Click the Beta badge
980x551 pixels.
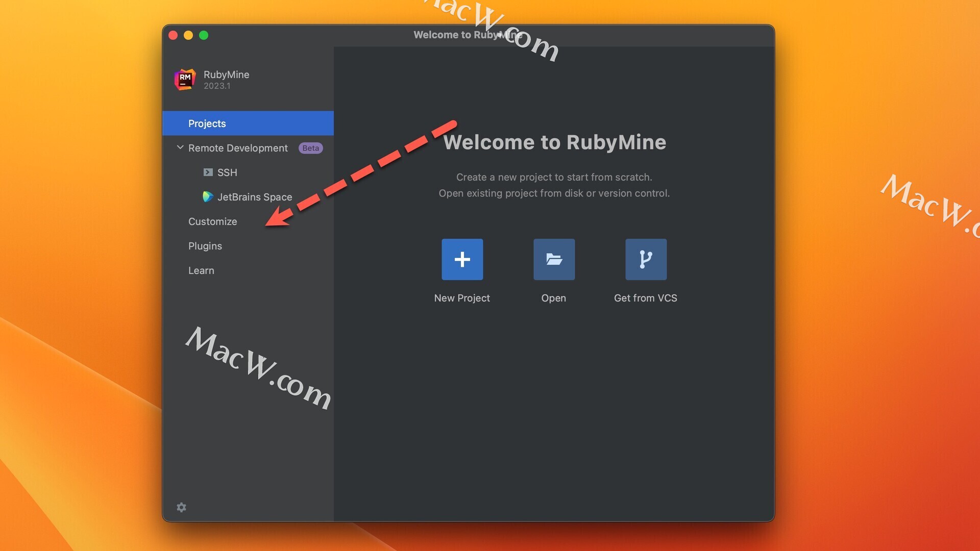(x=310, y=148)
